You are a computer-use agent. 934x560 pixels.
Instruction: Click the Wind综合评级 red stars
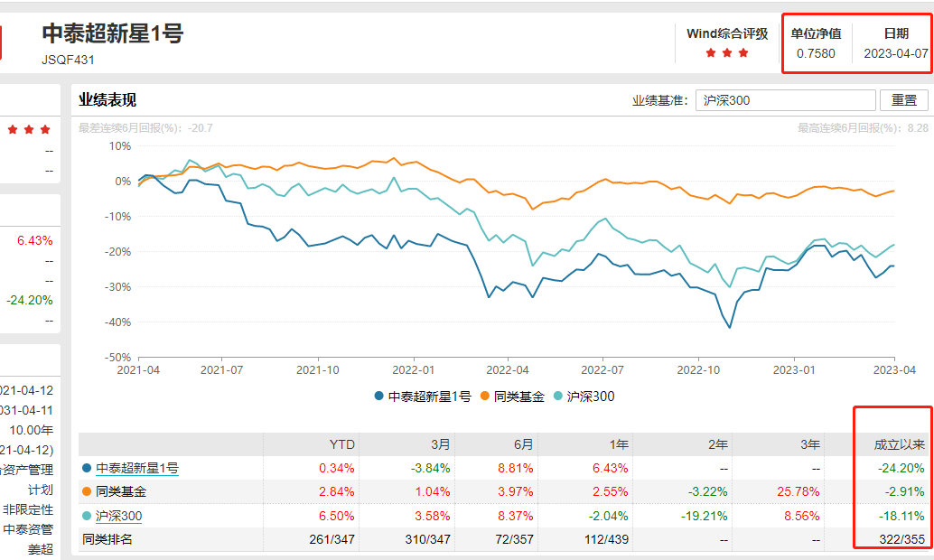coord(727,53)
